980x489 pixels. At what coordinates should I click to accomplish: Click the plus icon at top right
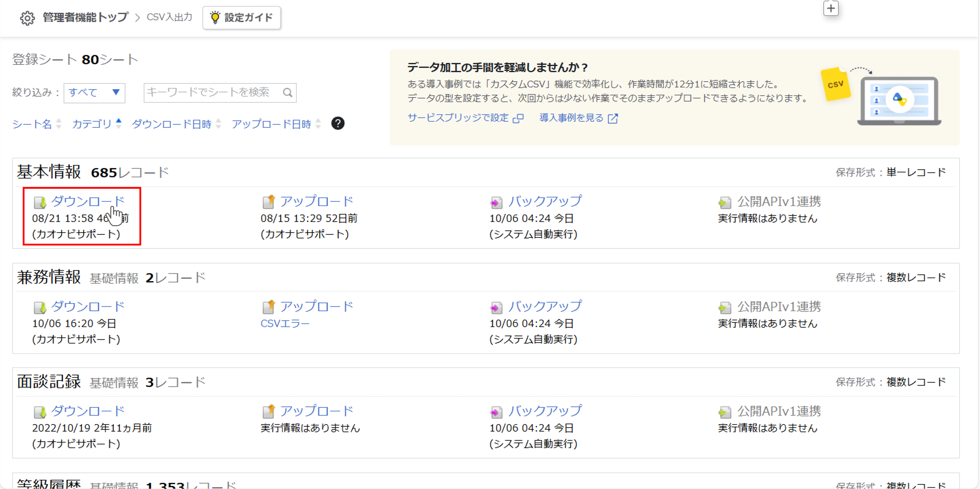pos(831,8)
